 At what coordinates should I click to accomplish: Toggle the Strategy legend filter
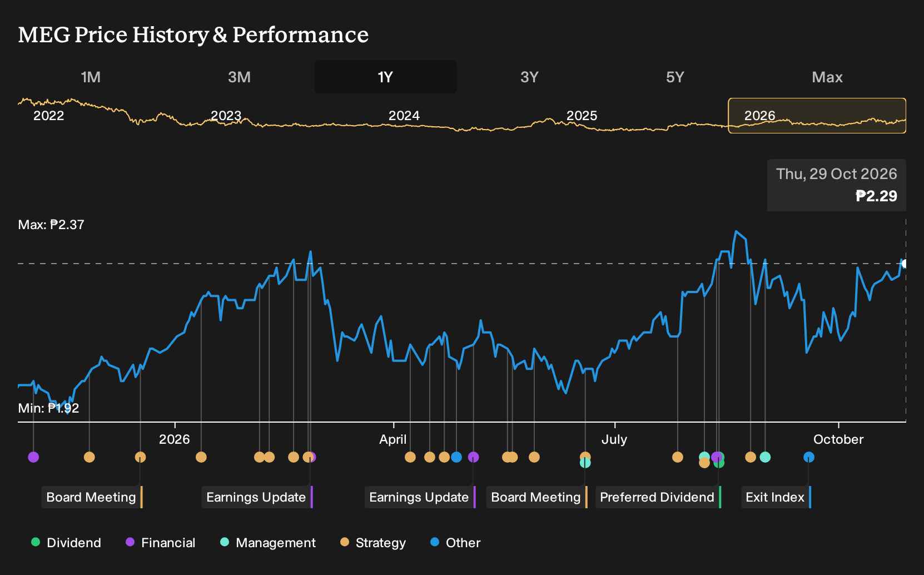pos(373,543)
